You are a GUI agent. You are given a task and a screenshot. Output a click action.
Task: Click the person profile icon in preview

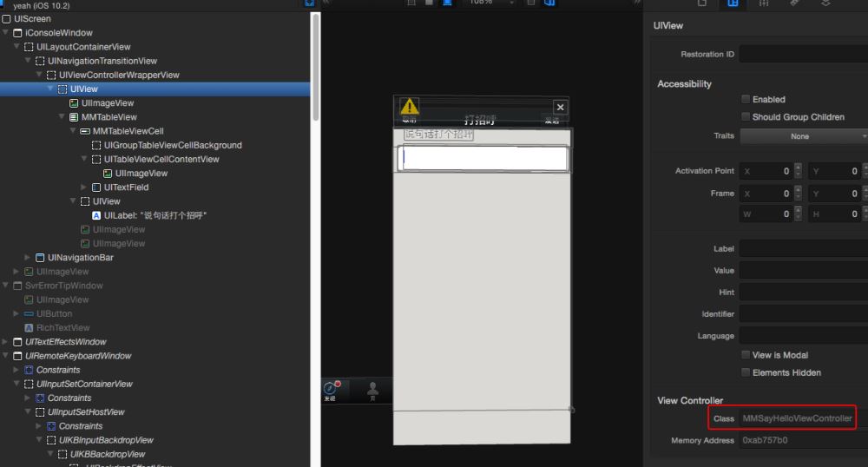[372, 389]
